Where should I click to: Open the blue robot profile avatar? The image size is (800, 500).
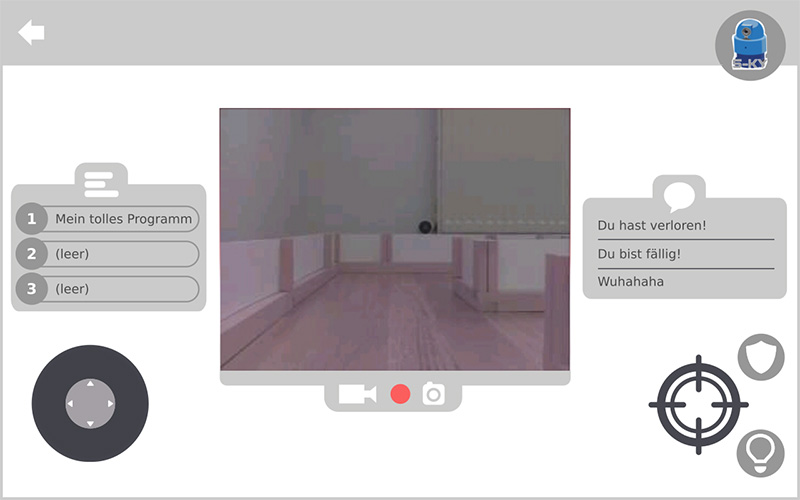tap(749, 46)
